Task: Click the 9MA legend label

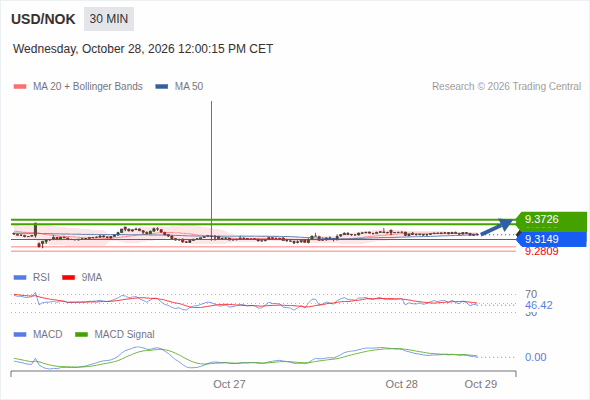Action: coord(92,277)
